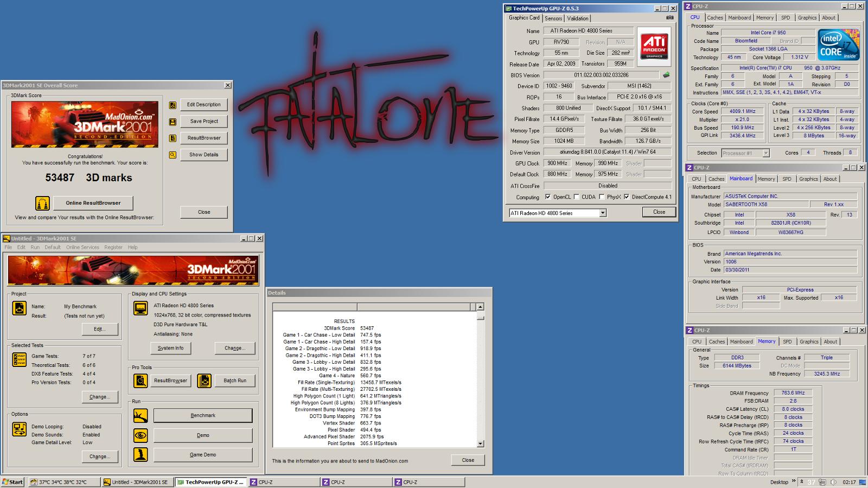Image resolution: width=868 pixels, height=488 pixels.
Task: Click the Save Project button
Action: coord(204,122)
